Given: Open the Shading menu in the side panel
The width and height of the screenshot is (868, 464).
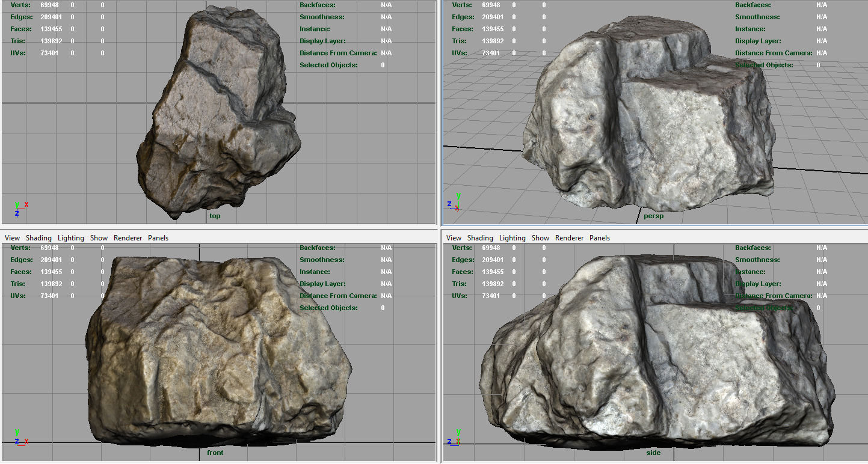Looking at the screenshot, I should pyautogui.click(x=480, y=238).
